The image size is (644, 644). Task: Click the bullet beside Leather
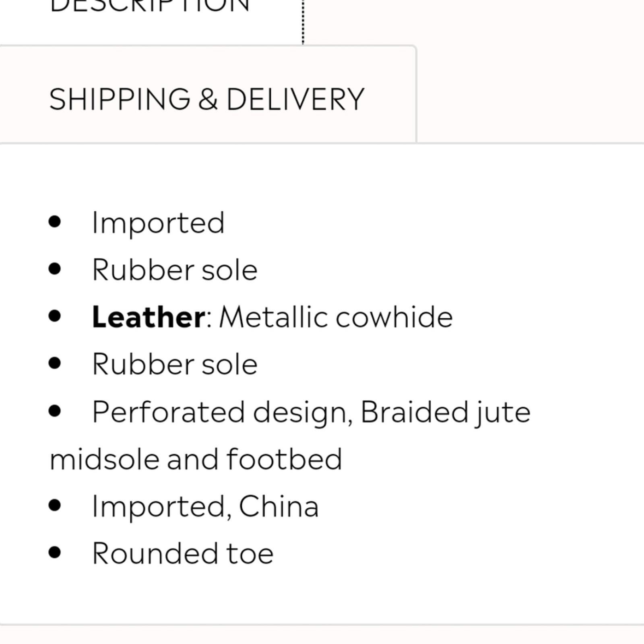tap(54, 316)
